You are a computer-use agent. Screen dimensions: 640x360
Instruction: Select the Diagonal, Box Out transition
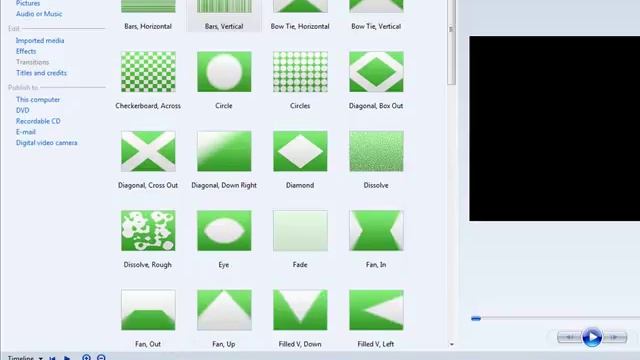click(376, 72)
